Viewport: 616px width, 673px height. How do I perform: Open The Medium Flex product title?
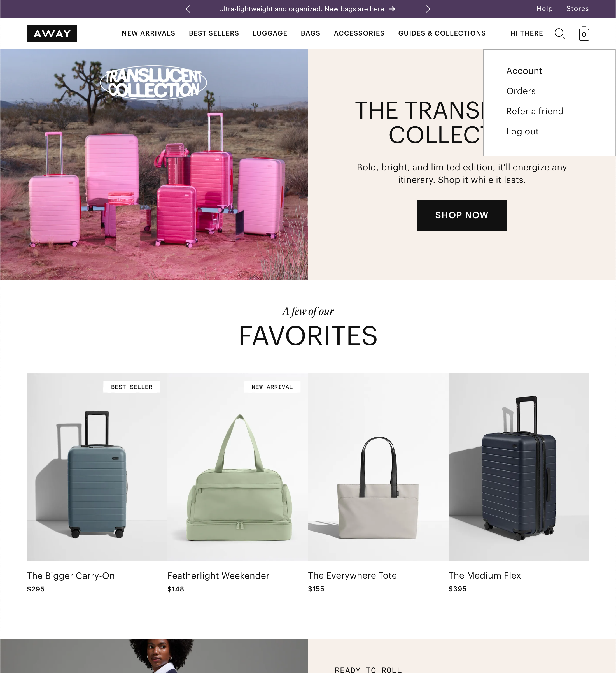[484, 575]
